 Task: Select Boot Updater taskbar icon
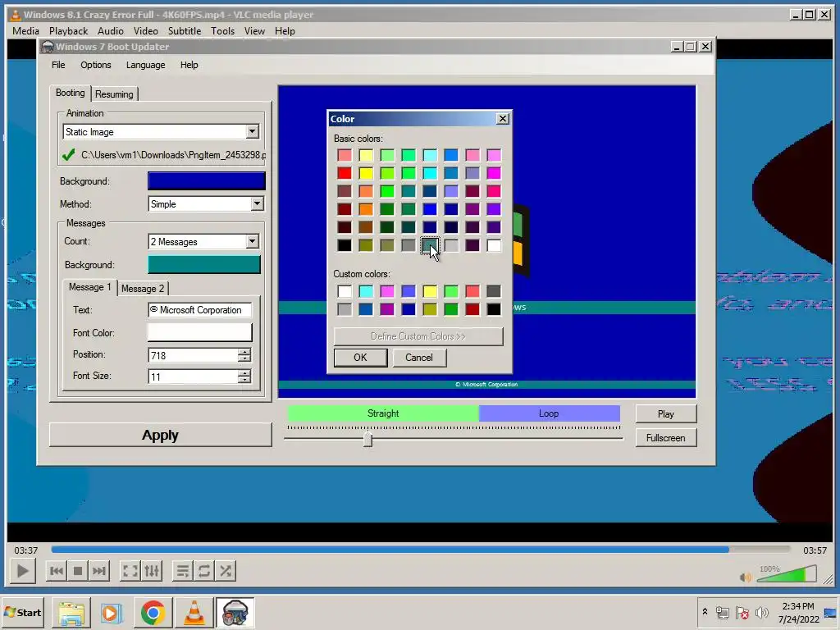coord(235,613)
